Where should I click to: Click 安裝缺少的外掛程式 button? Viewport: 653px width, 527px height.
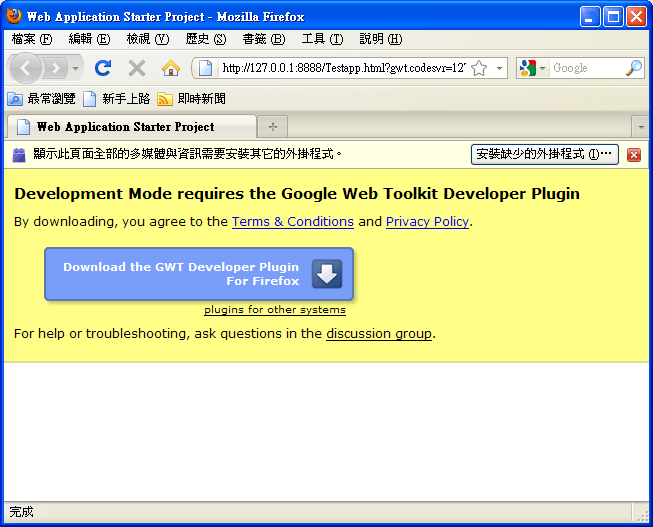[544, 154]
